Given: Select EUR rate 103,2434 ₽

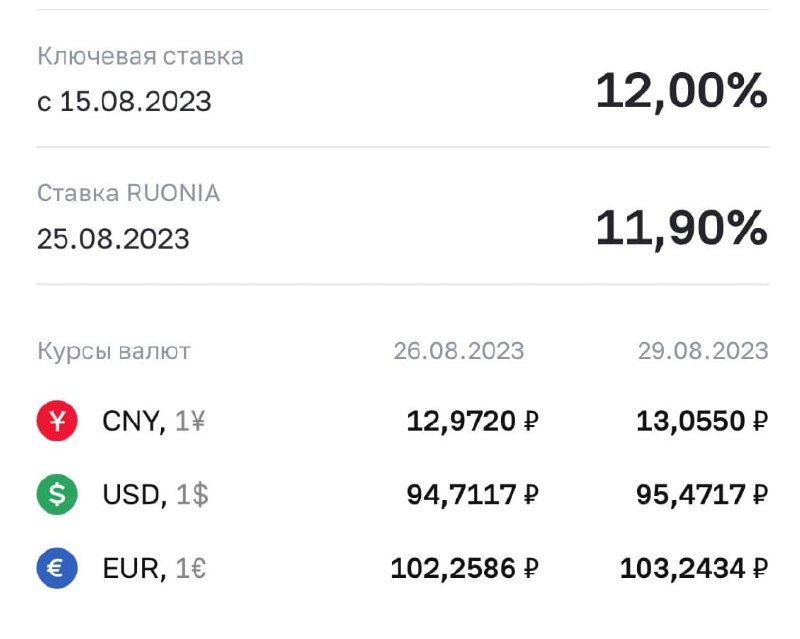Looking at the screenshot, I should (694, 569).
